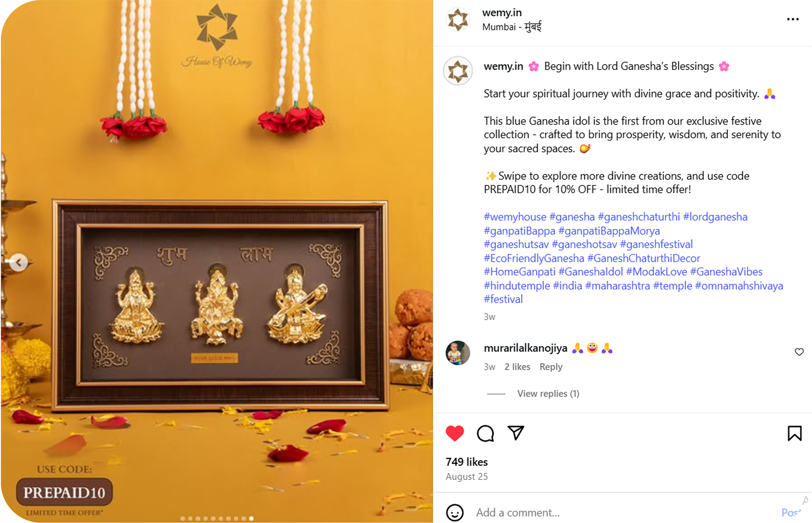Unlike the post with red heart

point(454,433)
